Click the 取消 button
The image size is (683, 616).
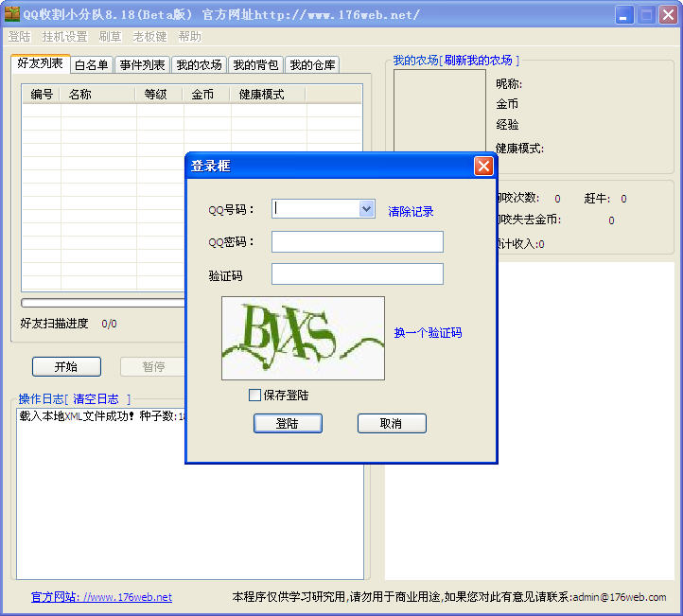[392, 424]
